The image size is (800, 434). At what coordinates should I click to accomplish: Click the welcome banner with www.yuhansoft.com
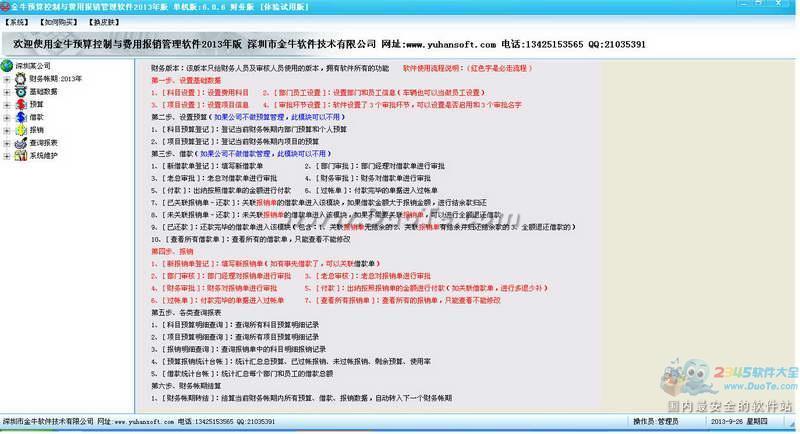[330, 44]
